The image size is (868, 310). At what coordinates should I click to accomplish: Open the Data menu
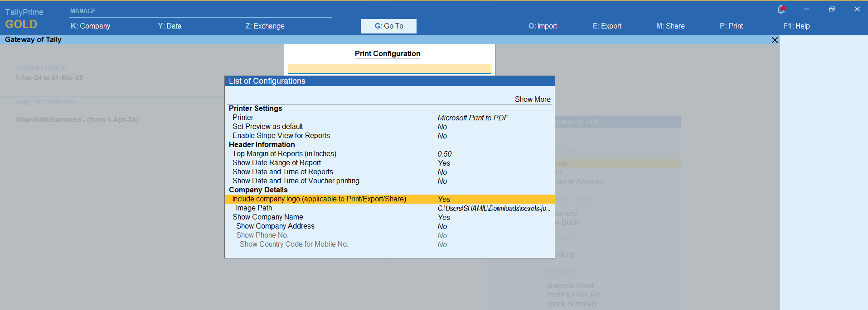tap(170, 26)
